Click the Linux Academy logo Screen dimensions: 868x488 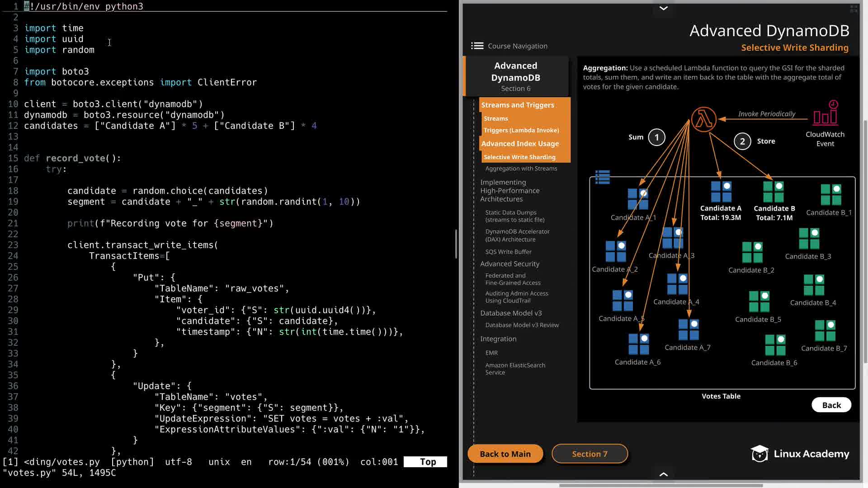click(800, 454)
